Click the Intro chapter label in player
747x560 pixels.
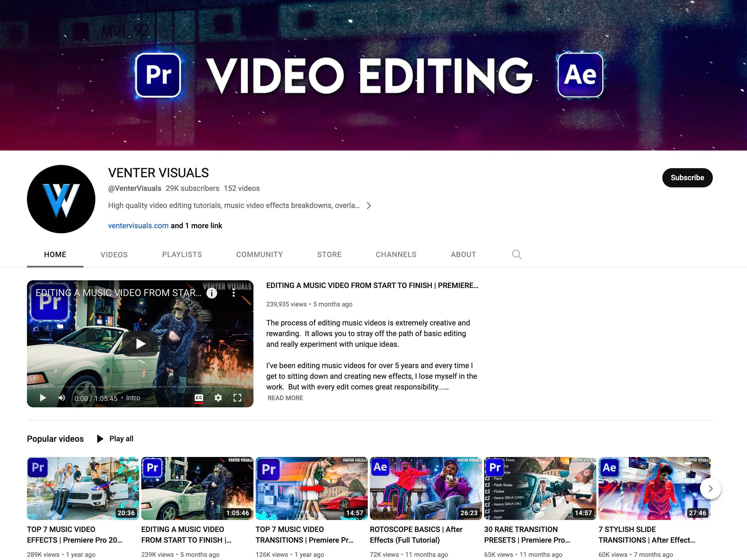pos(133,398)
